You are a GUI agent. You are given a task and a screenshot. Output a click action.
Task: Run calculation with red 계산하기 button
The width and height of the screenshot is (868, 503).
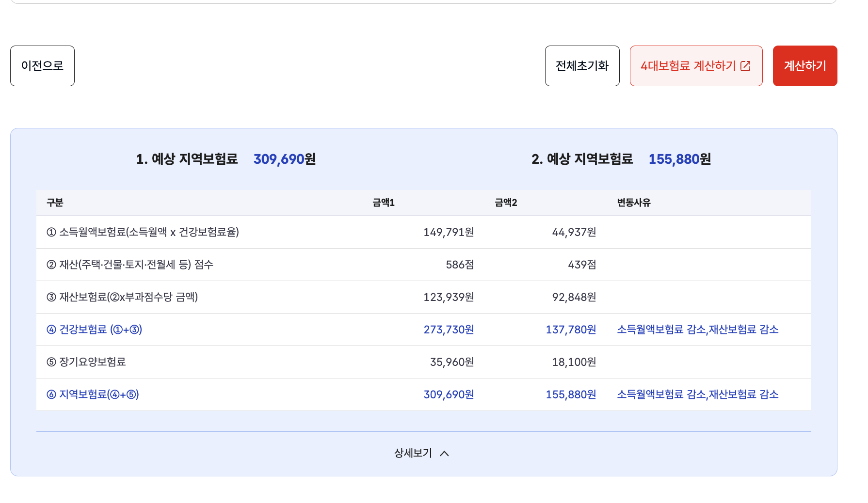pos(805,66)
